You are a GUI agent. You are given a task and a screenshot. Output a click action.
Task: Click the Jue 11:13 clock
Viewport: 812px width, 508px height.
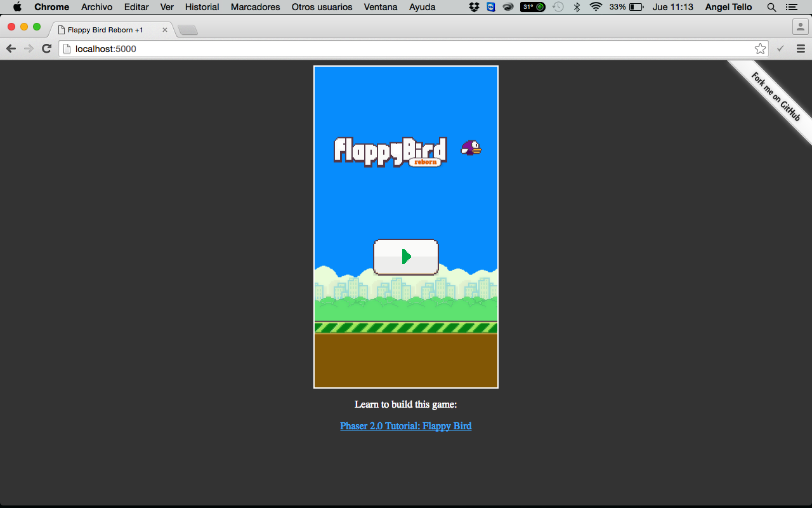673,7
